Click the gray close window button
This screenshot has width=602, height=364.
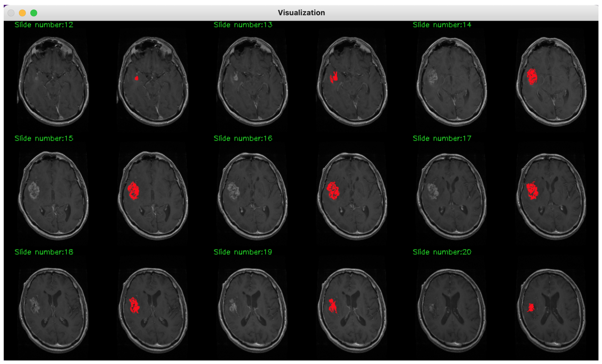pos(11,13)
